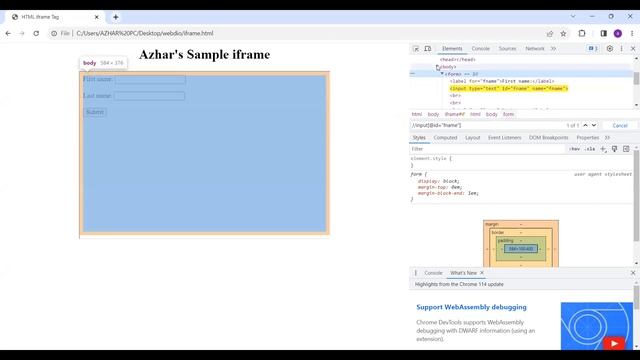This screenshot has height=360, width=640.
Task: Open the Chrome profile avatar
Action: click(618, 33)
